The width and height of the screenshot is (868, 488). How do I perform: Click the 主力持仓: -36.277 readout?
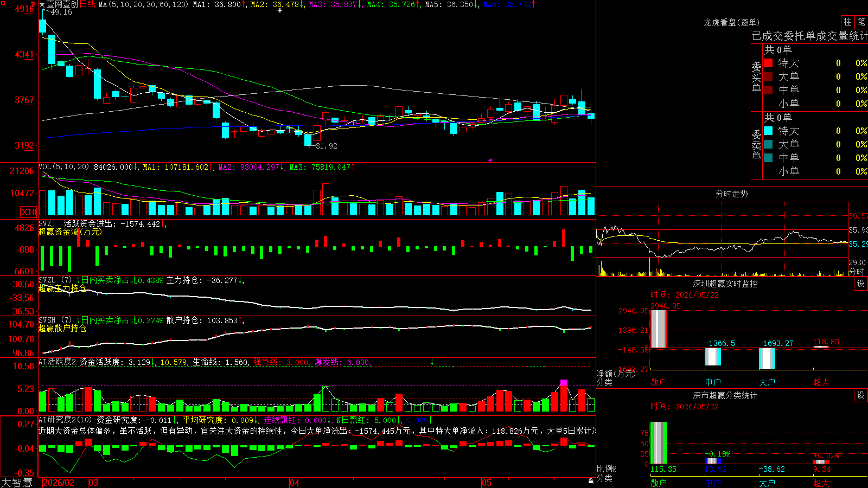tap(202, 280)
